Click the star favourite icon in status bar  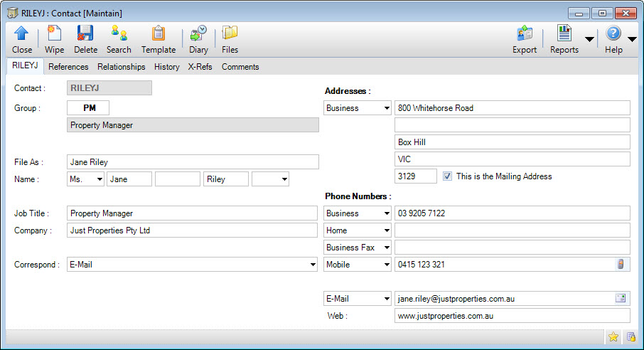[613, 336]
